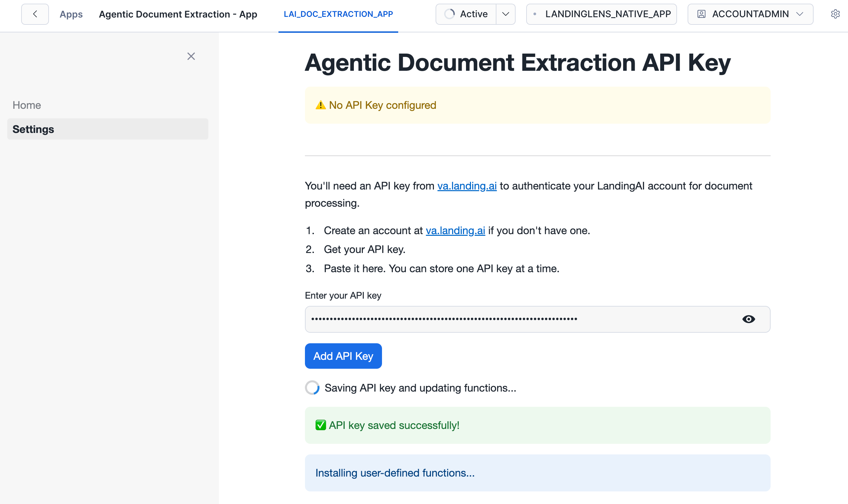Click the account badge icon beside ACCOUNTADMIN
848x504 pixels.
pos(701,14)
